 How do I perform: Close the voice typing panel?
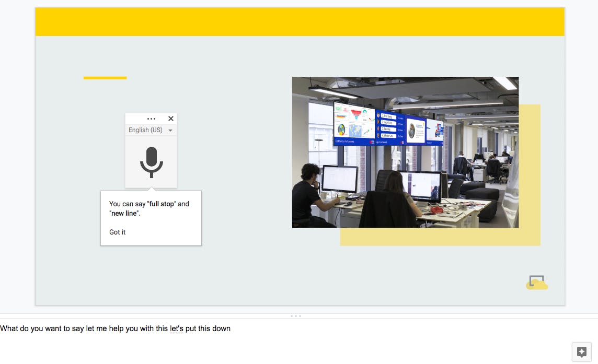pos(171,119)
